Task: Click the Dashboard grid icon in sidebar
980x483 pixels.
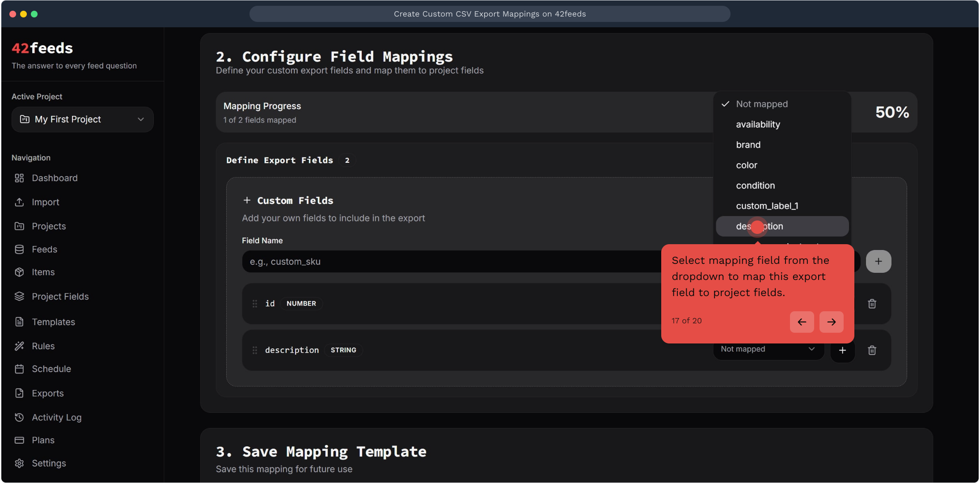Action: [x=19, y=178]
